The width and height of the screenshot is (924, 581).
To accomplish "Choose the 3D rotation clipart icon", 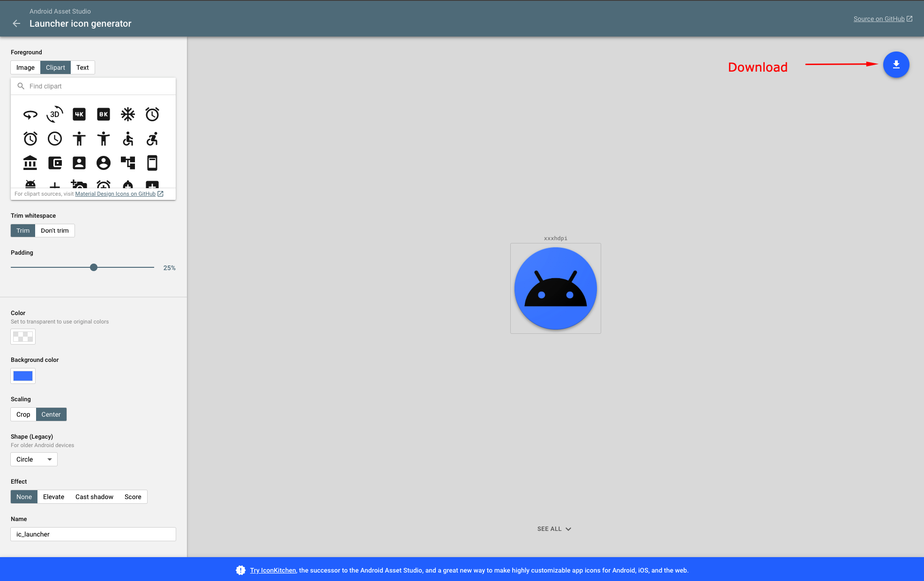I will point(55,114).
